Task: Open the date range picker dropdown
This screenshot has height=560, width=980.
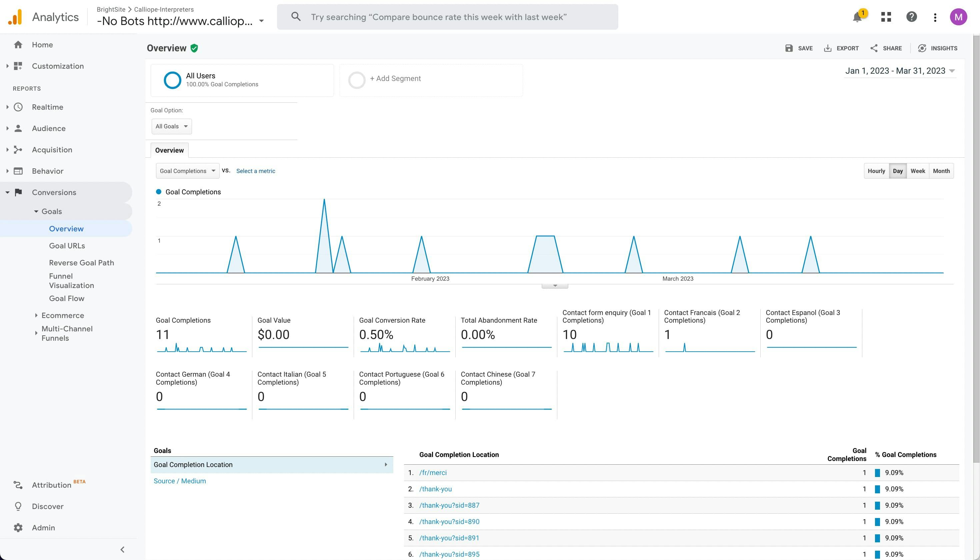Action: pos(900,71)
